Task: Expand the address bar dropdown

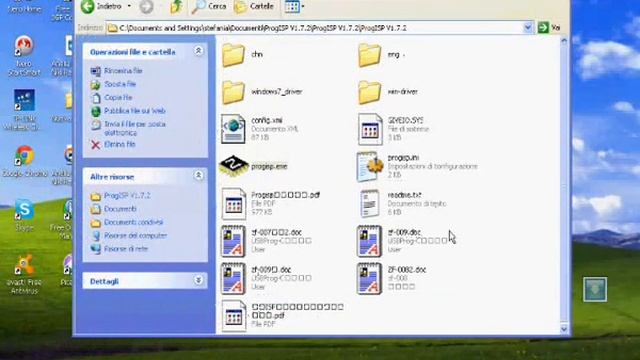Action: click(527, 28)
